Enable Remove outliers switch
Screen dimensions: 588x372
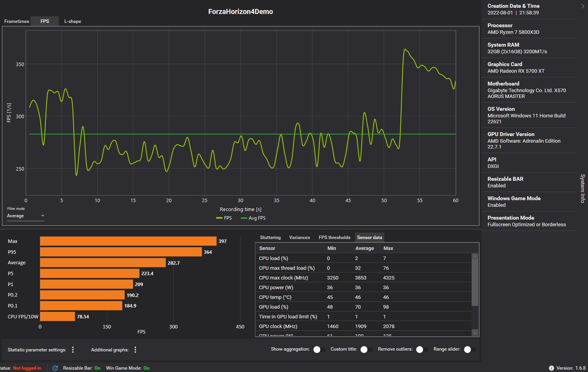[x=422, y=349]
